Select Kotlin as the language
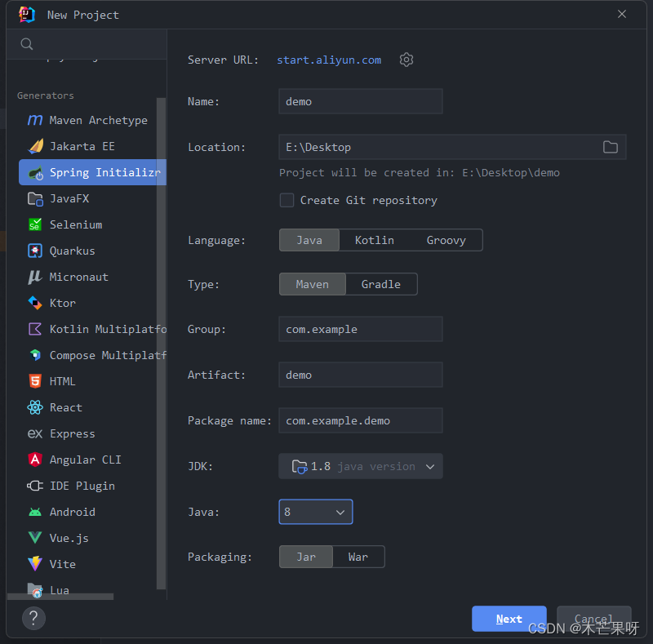The width and height of the screenshot is (653, 644). [374, 240]
